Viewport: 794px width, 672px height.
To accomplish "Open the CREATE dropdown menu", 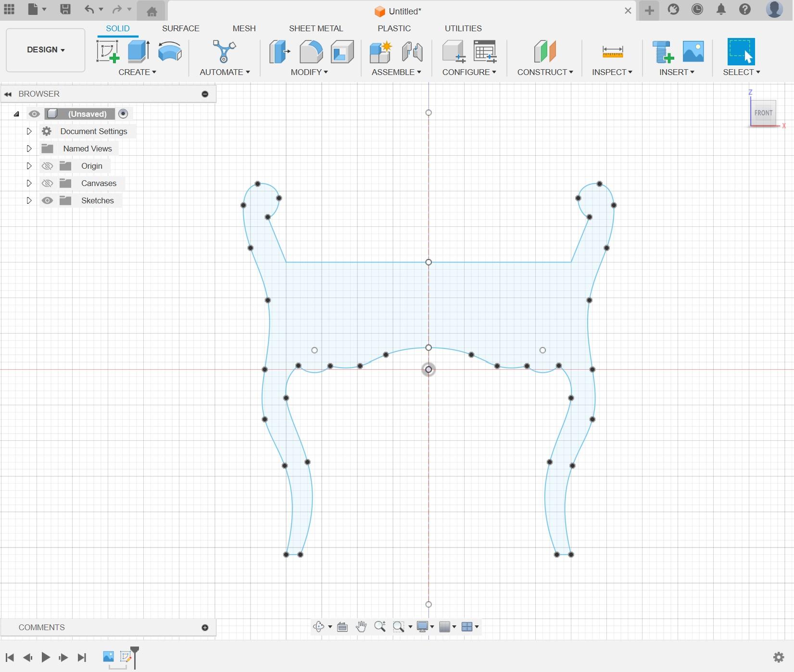I will click(x=138, y=72).
